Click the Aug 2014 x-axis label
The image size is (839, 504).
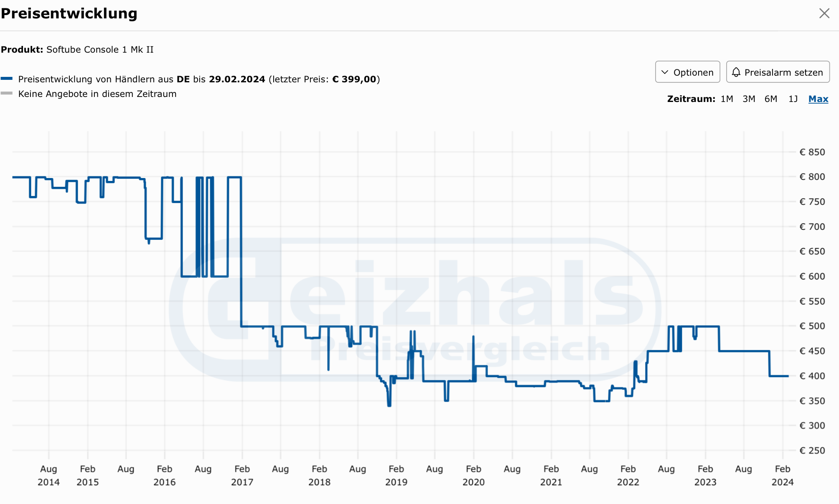48,475
